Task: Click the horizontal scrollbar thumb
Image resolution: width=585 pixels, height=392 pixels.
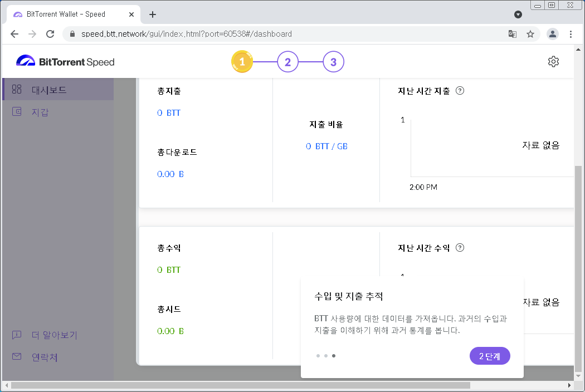Action: click(x=241, y=385)
